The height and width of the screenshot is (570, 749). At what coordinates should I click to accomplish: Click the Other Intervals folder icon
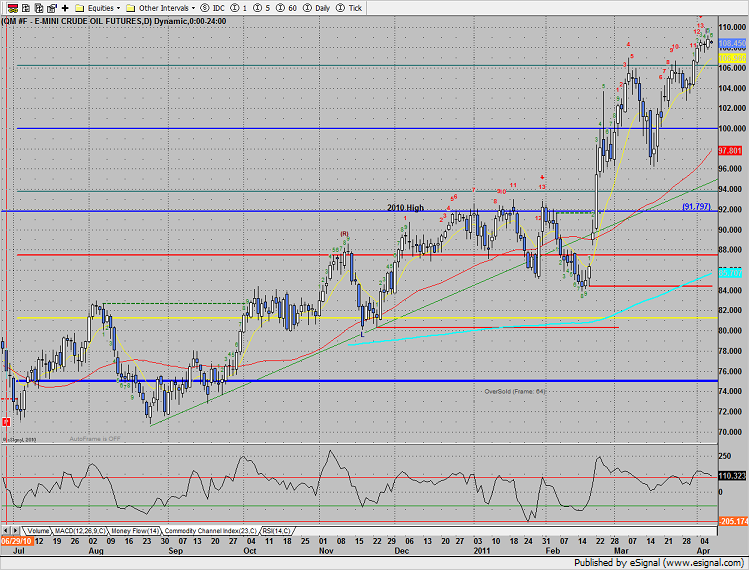(x=130, y=8)
